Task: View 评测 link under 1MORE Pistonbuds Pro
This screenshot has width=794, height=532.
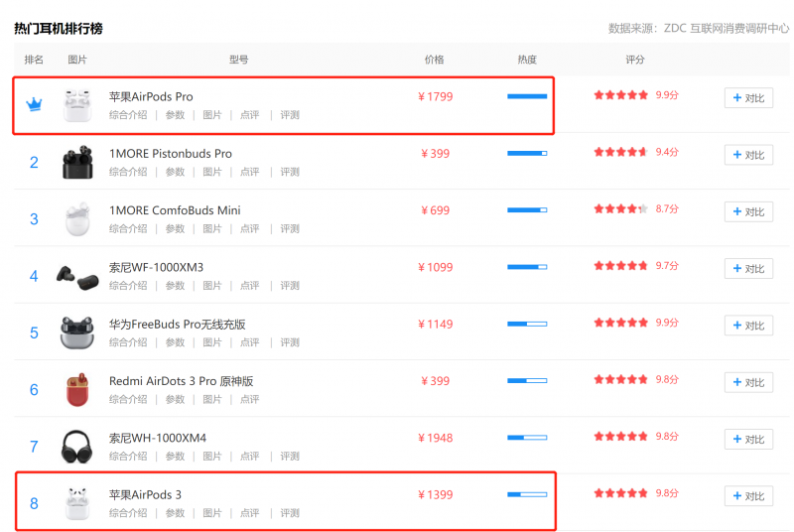Action: pyautogui.click(x=290, y=172)
